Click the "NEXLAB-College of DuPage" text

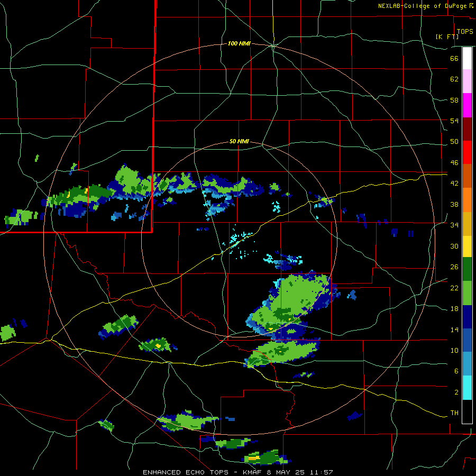(x=422, y=6)
